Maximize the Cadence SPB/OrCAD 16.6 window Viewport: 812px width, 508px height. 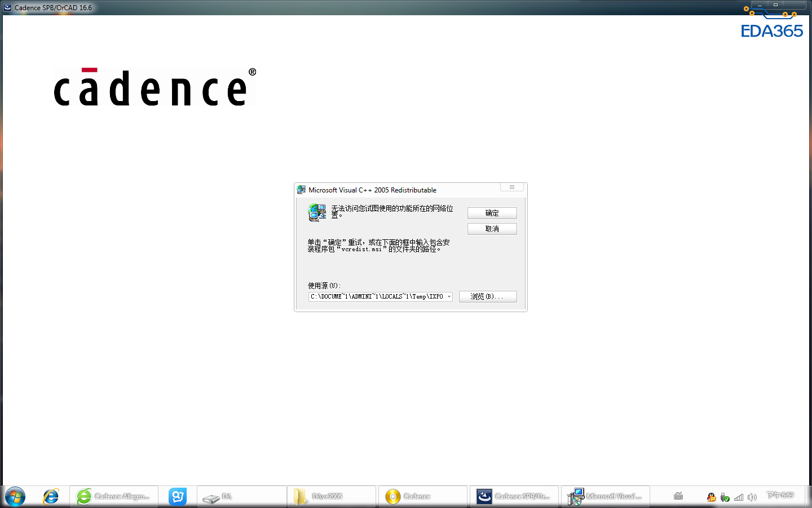point(775,5)
